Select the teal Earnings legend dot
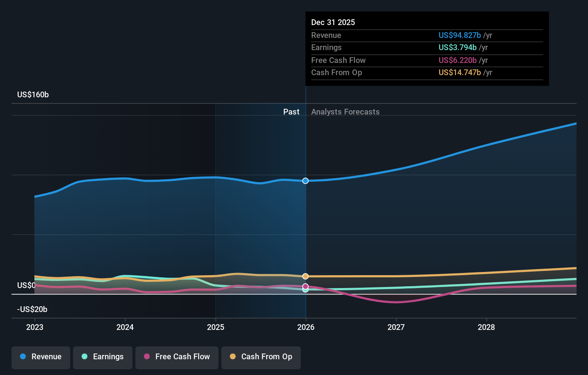The height and width of the screenshot is (375, 588). [x=85, y=357]
